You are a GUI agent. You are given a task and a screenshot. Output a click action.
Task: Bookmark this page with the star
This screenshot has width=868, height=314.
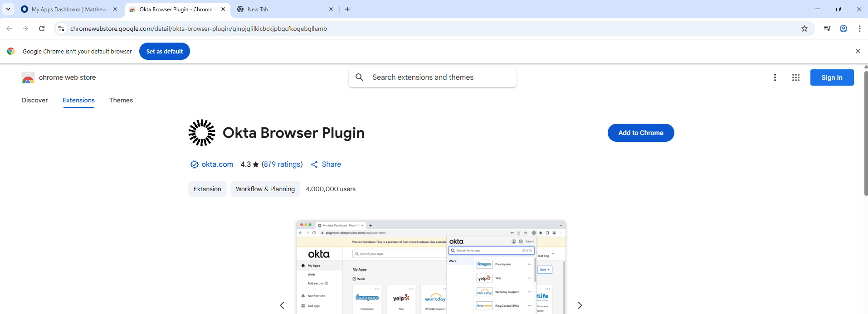click(x=805, y=29)
